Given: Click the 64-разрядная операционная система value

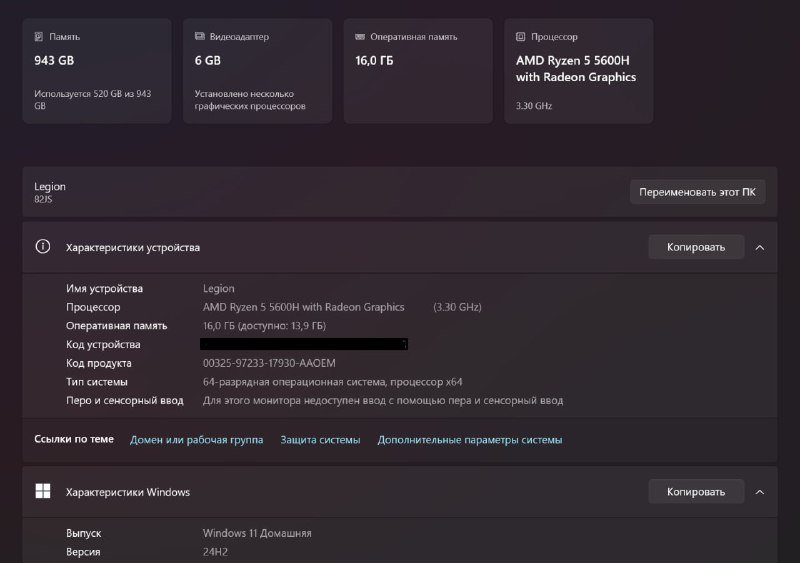Looking at the screenshot, I should click(x=333, y=382).
